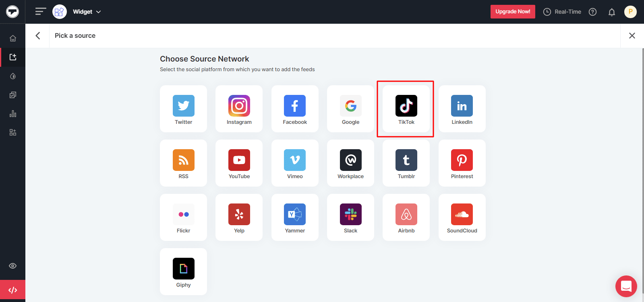Toggle the preview eye icon in sidebar
Image resolution: width=644 pixels, height=302 pixels.
click(x=13, y=266)
